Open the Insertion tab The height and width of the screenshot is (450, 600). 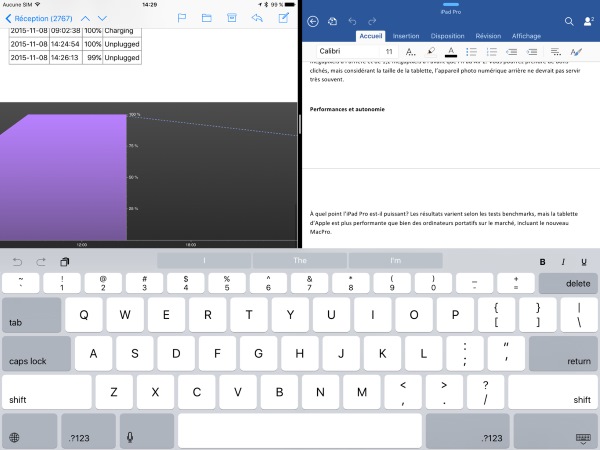pos(406,36)
